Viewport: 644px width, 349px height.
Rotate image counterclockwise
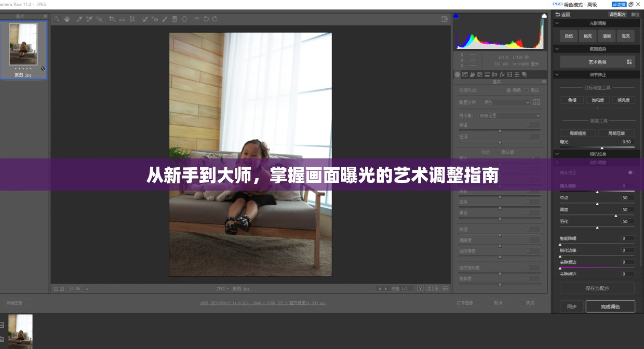coord(206,19)
